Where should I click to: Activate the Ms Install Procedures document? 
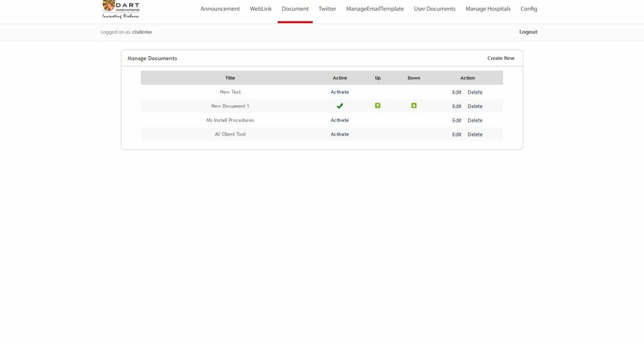(339, 120)
